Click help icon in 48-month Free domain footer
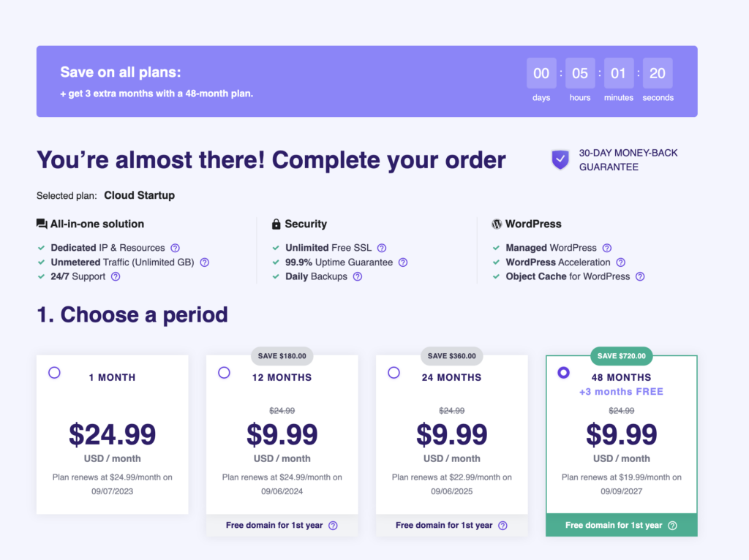 pyautogui.click(x=672, y=526)
